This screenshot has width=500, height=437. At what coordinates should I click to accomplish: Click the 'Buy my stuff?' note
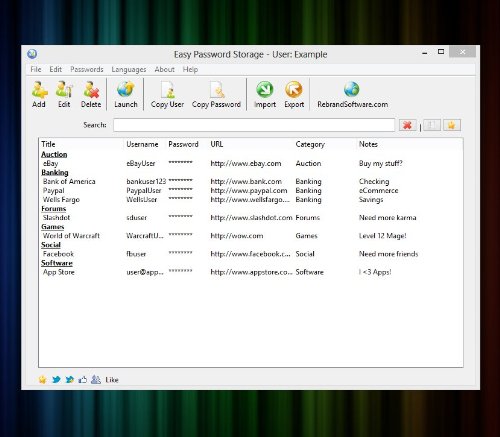pos(381,163)
